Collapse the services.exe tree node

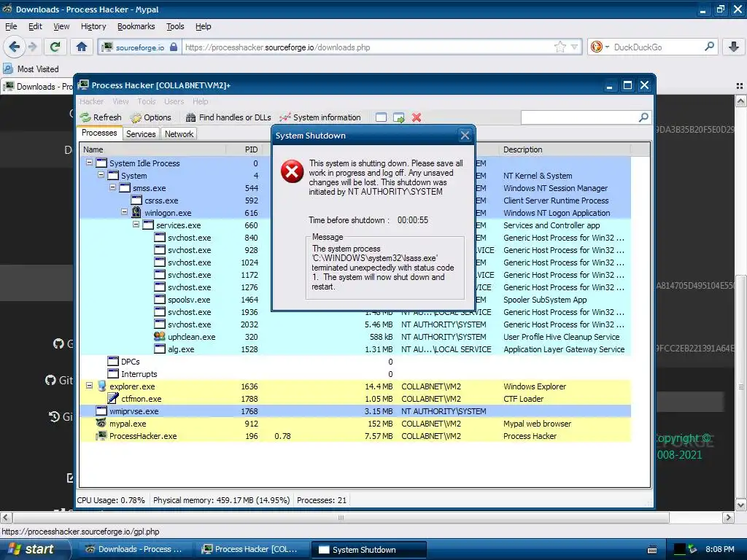click(x=136, y=225)
